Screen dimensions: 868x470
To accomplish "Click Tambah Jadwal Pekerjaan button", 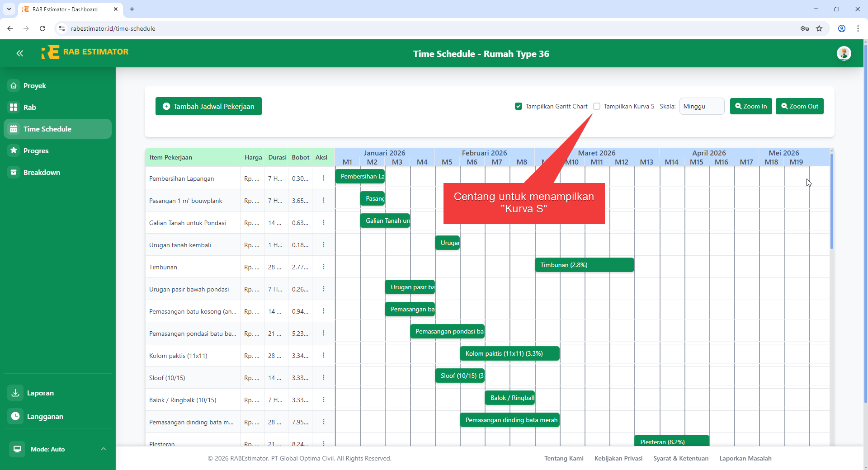I will [x=208, y=106].
